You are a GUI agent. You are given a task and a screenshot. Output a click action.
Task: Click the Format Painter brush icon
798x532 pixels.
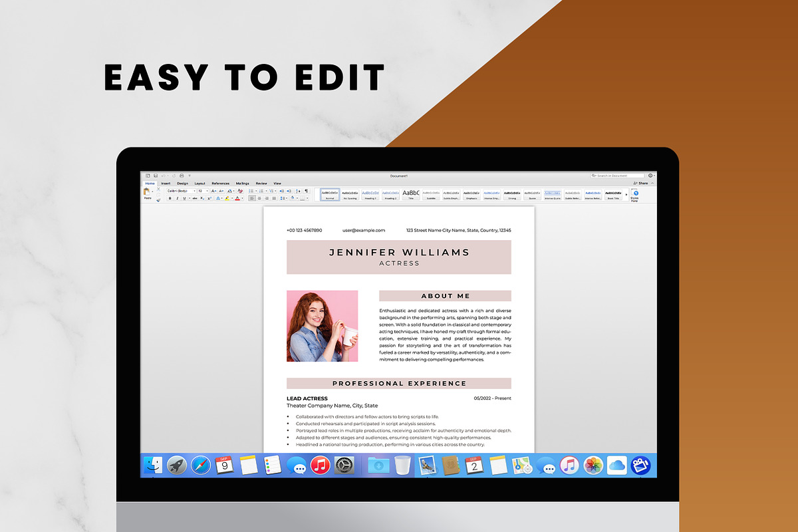pos(158,200)
